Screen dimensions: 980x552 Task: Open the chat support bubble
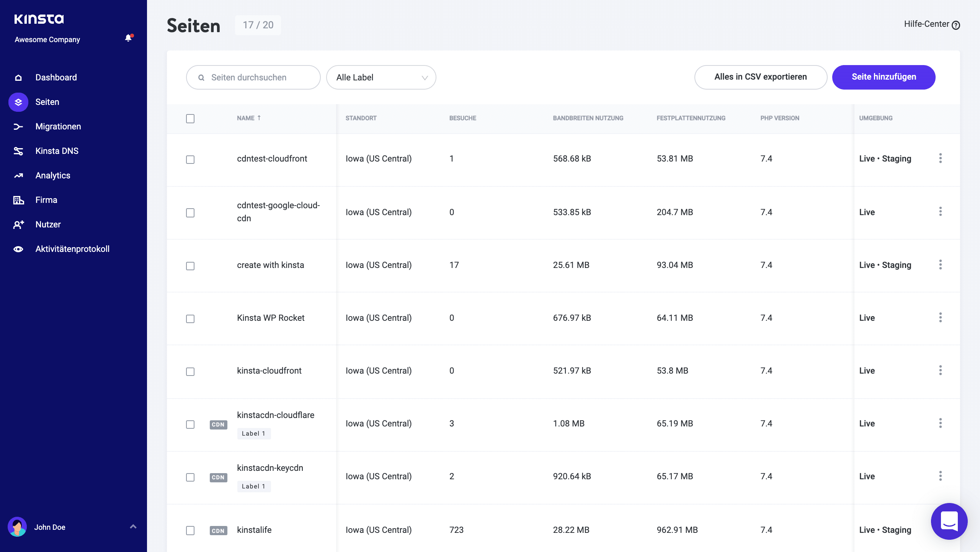pos(951,521)
